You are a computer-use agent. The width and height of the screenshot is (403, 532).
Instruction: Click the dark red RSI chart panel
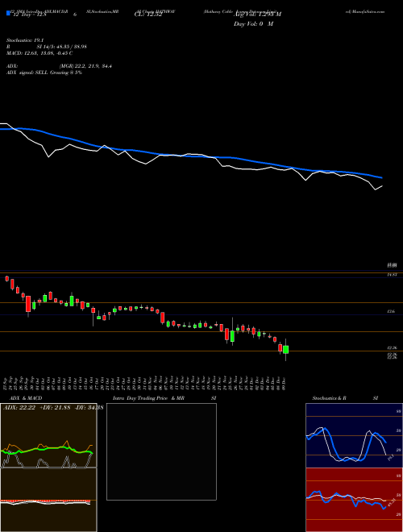tap(354, 500)
